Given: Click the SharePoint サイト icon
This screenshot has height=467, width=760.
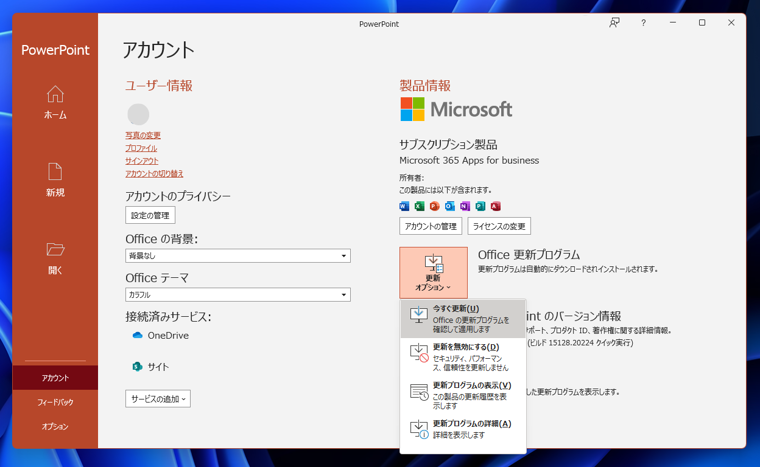Looking at the screenshot, I should point(137,367).
